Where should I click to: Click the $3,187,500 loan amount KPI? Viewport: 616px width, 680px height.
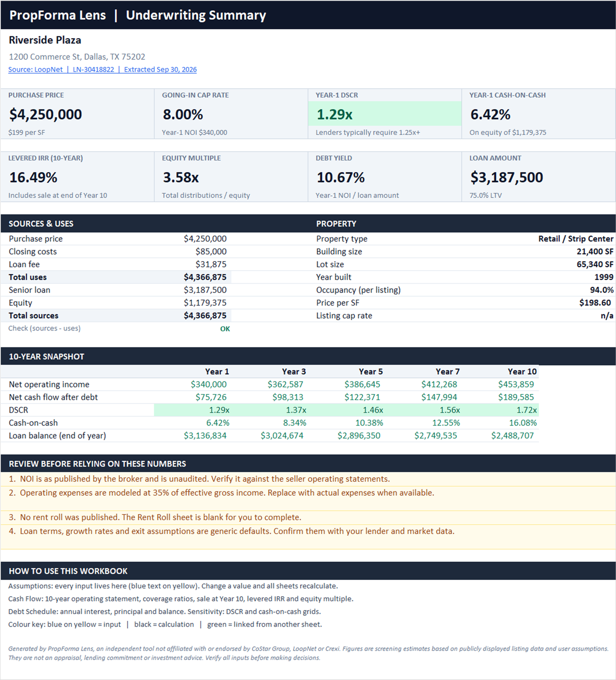[x=507, y=177]
